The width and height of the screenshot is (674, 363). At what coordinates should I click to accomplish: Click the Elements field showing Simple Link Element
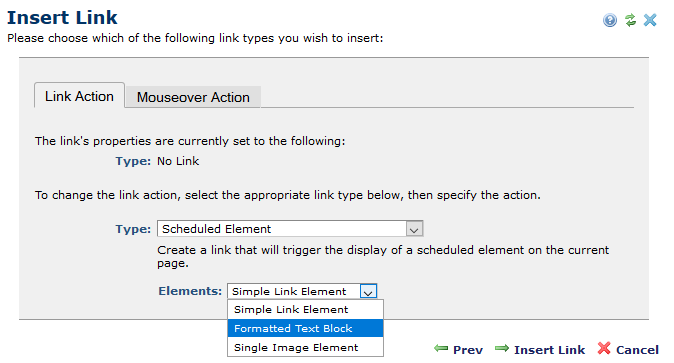[x=302, y=291]
